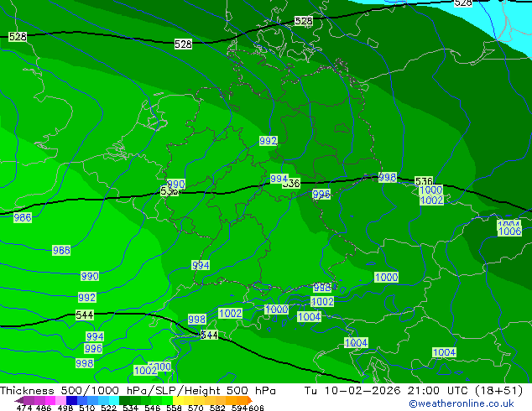Screen dimensions: 532x411
Task: Click the 988 isobar label
Action: tap(61, 250)
